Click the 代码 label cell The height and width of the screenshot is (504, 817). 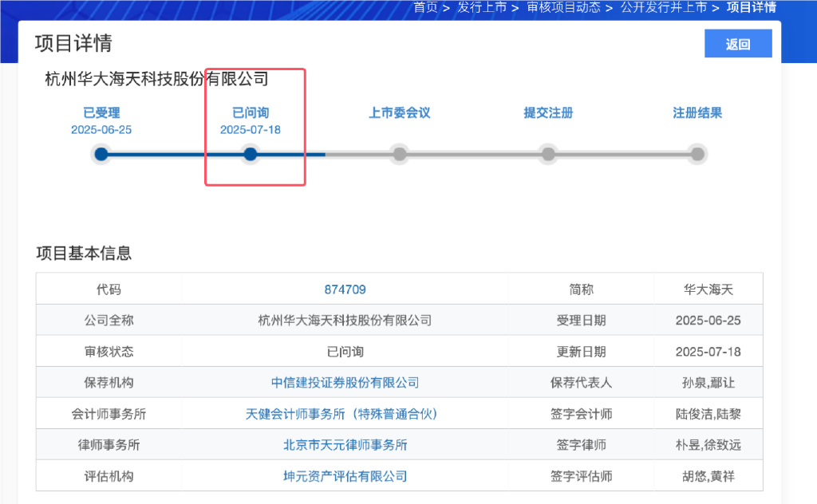(x=109, y=289)
